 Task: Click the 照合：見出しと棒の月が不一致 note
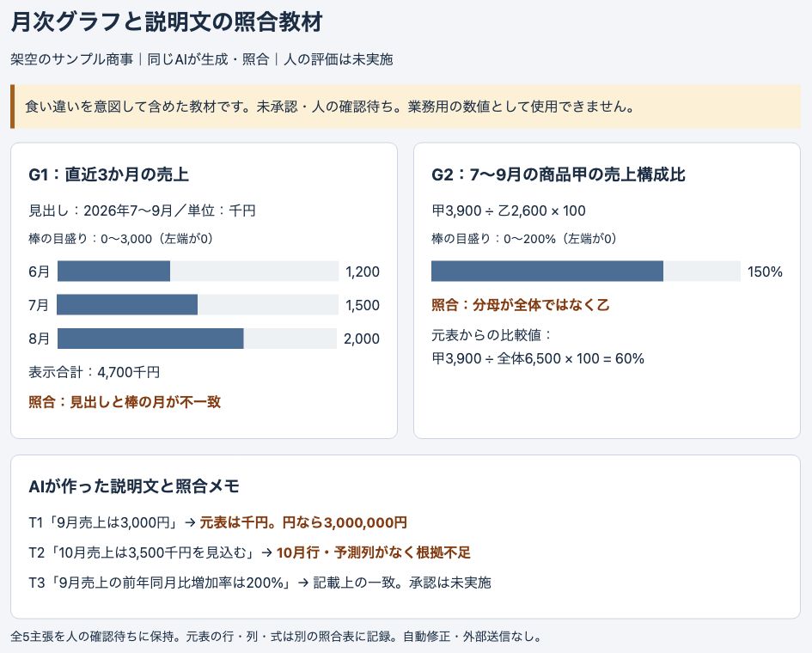(x=125, y=402)
